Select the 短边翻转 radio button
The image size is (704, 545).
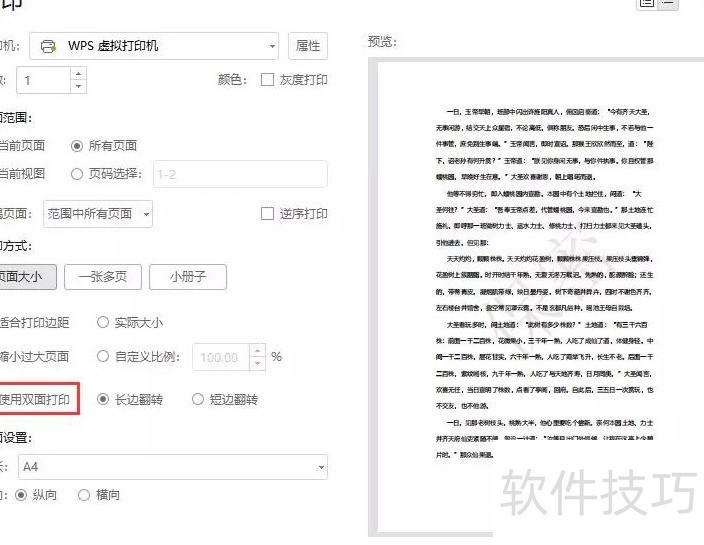point(198,399)
